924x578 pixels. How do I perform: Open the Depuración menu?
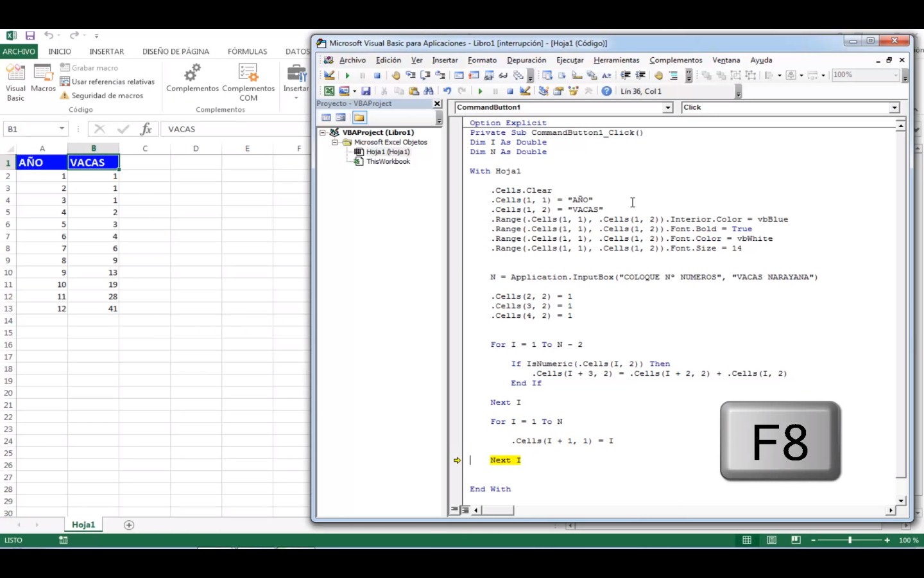coord(526,60)
